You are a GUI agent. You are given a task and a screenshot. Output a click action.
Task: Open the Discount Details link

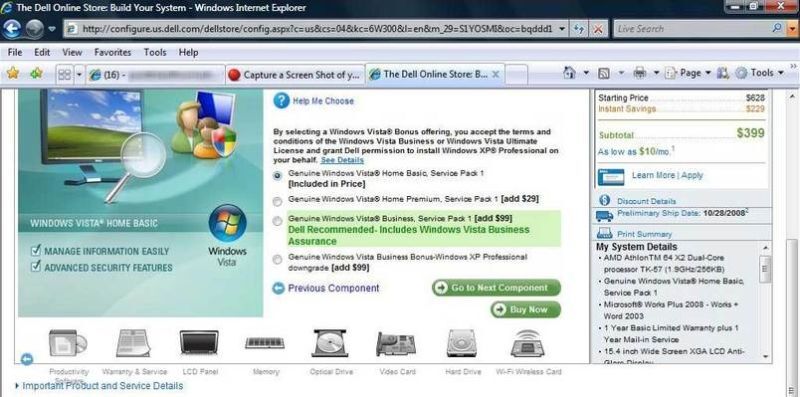[x=646, y=201]
